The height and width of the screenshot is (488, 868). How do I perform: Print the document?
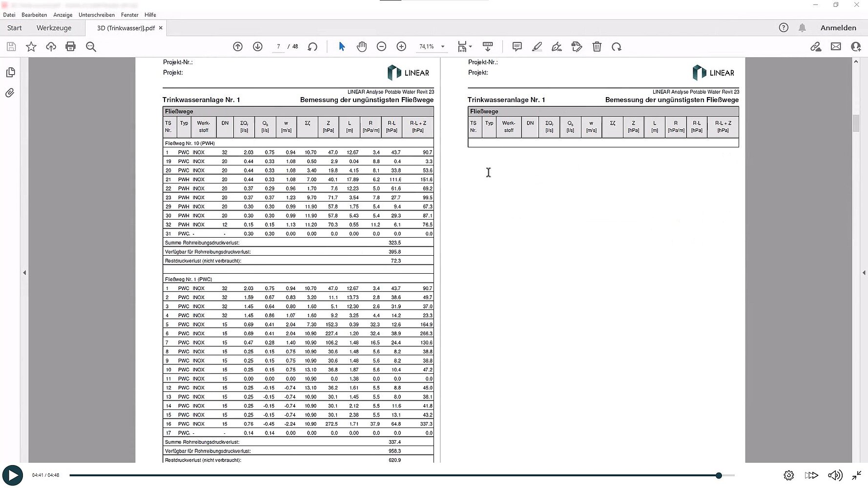click(x=71, y=47)
